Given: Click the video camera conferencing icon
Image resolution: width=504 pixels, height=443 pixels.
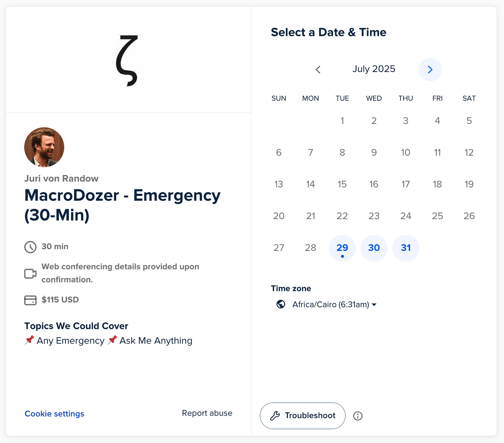Looking at the screenshot, I should click(x=30, y=274).
